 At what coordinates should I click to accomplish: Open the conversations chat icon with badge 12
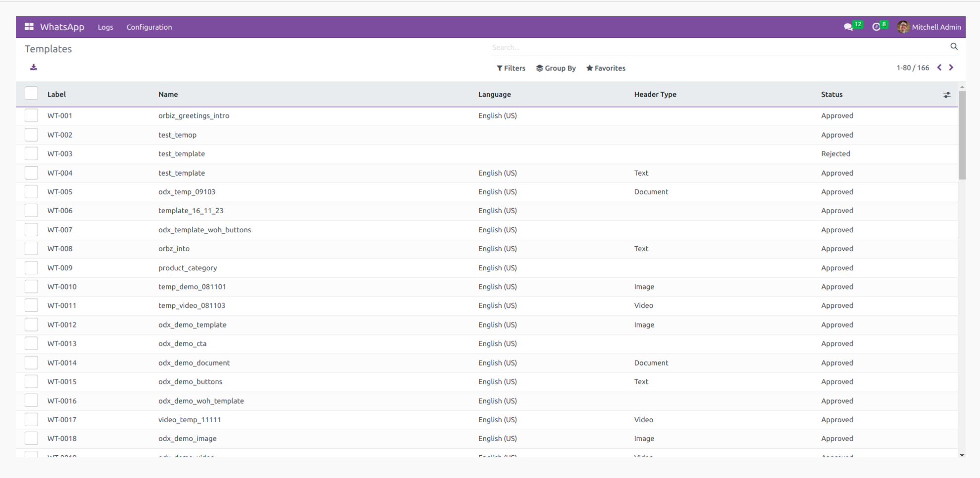tap(849, 27)
